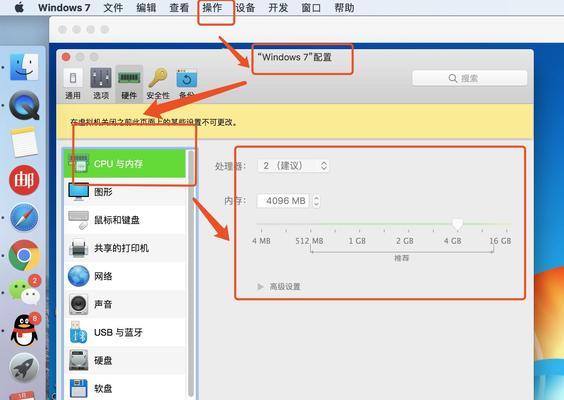
Task: Open the 窗口 menu
Action: [311, 8]
